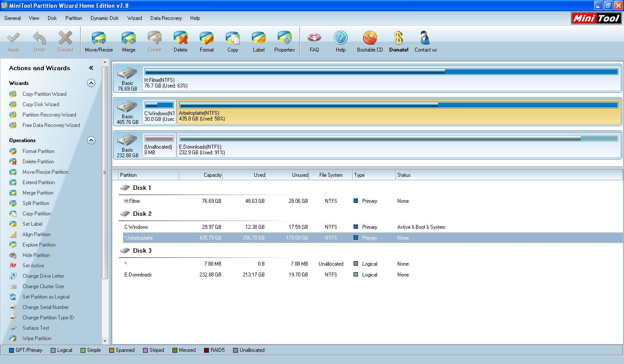
Task: Open partition Properties from toolbar
Action: point(285,42)
